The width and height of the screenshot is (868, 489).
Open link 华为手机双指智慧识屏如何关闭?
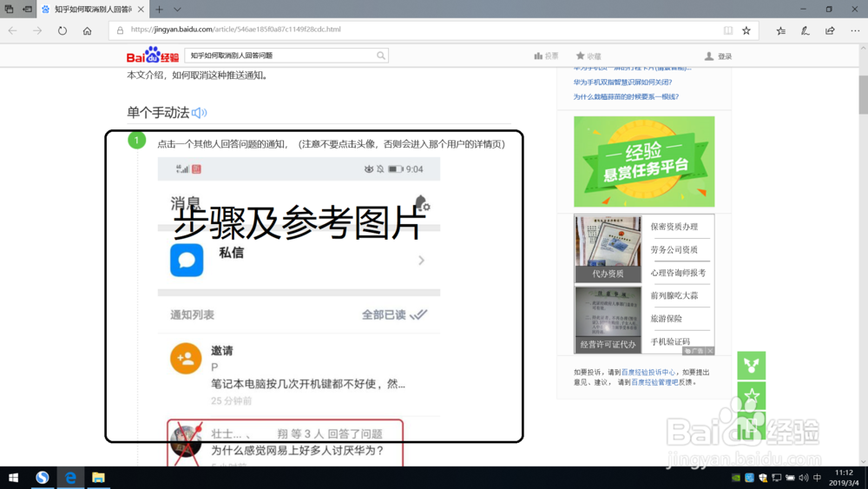click(x=622, y=82)
